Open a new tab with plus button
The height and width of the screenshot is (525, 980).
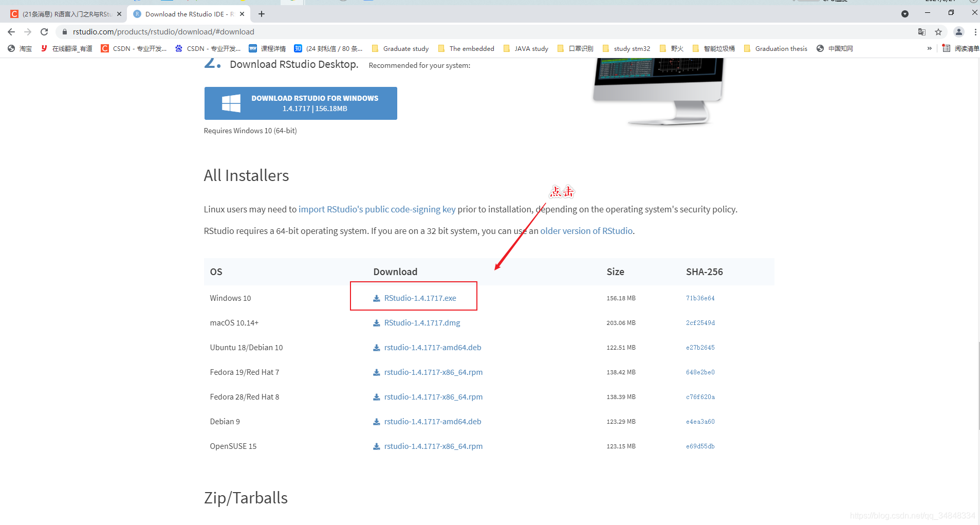pyautogui.click(x=262, y=14)
